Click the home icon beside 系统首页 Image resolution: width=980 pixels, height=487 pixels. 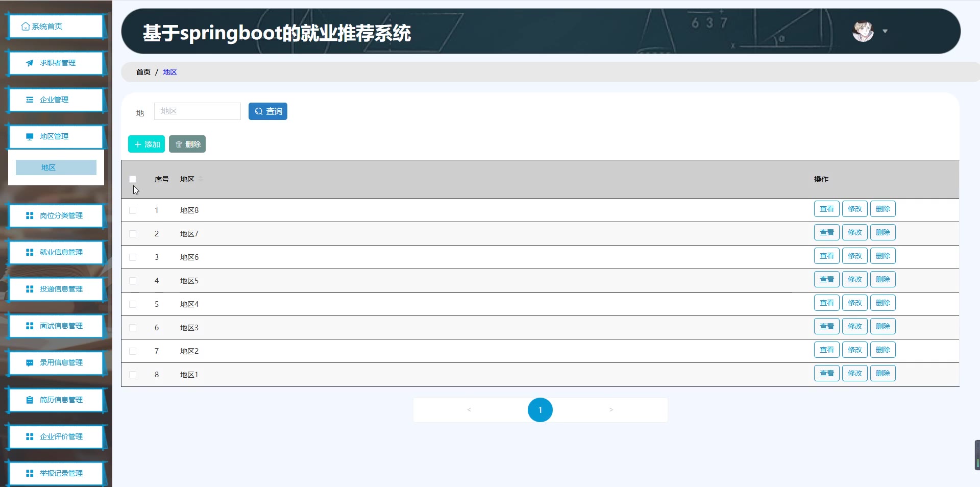[26, 27]
